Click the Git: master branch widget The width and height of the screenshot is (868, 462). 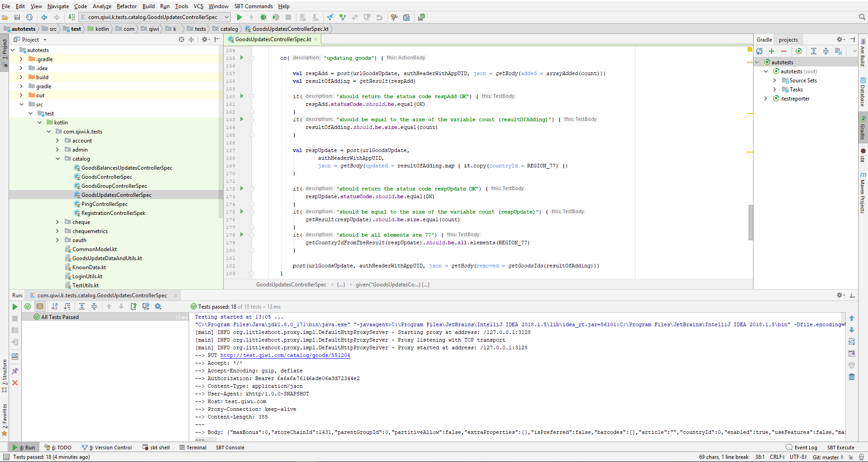coord(828,457)
